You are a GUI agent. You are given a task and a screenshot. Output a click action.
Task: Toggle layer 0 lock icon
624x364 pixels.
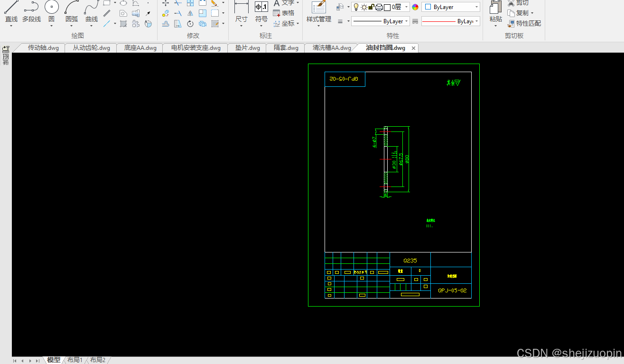(x=372, y=7)
